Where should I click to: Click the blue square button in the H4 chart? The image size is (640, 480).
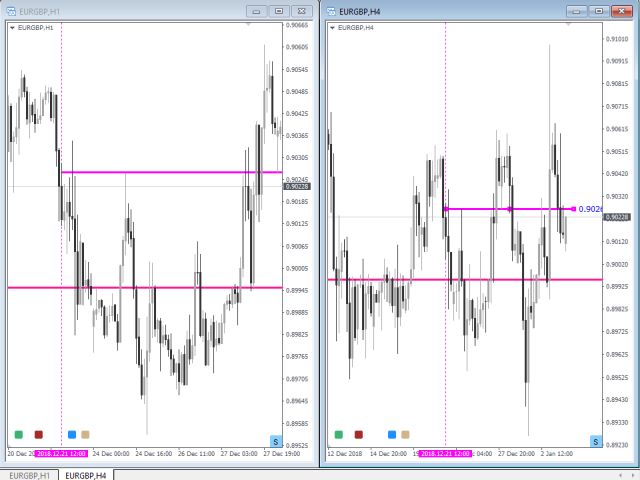click(x=392, y=435)
